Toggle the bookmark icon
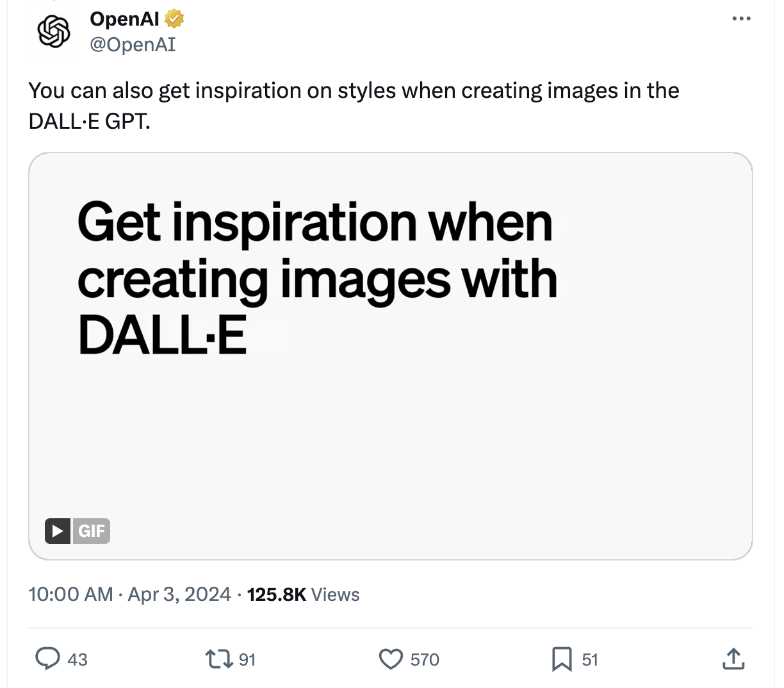The height and width of the screenshot is (688, 784). [562, 659]
